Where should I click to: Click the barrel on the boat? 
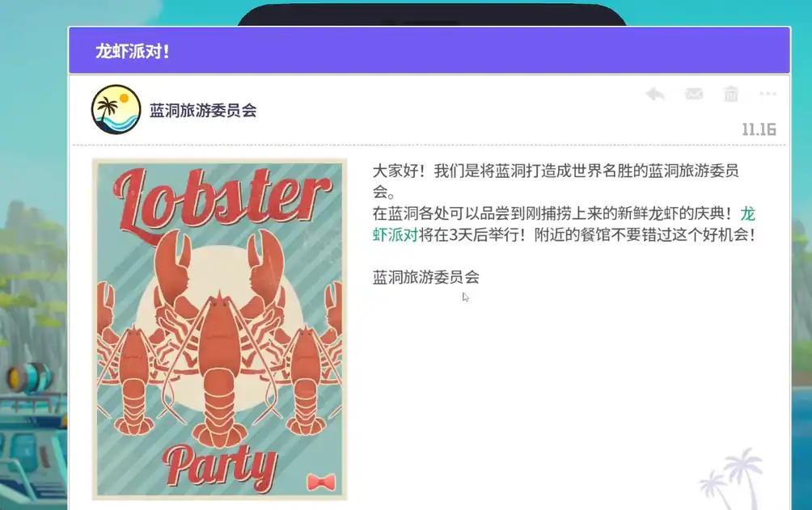click(x=28, y=377)
